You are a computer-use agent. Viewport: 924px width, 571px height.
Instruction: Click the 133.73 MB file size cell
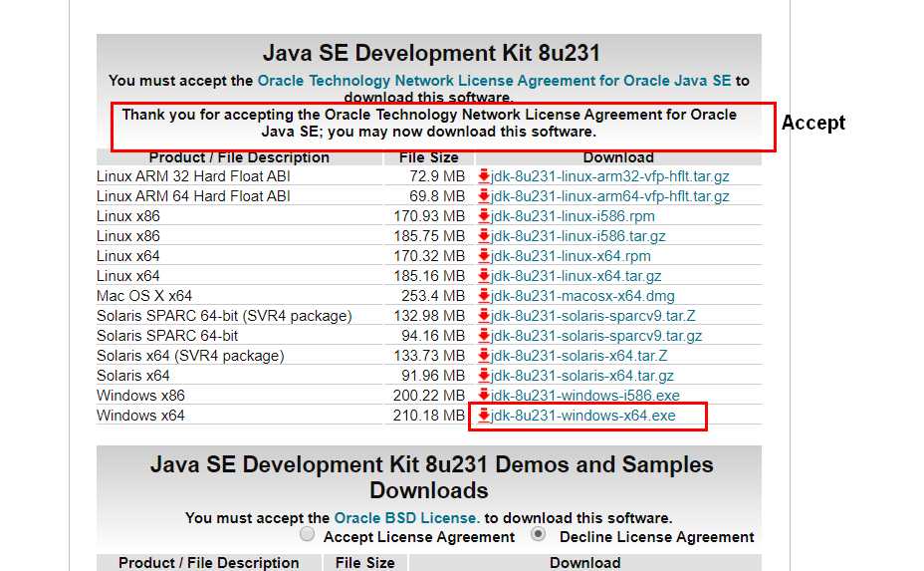click(429, 356)
